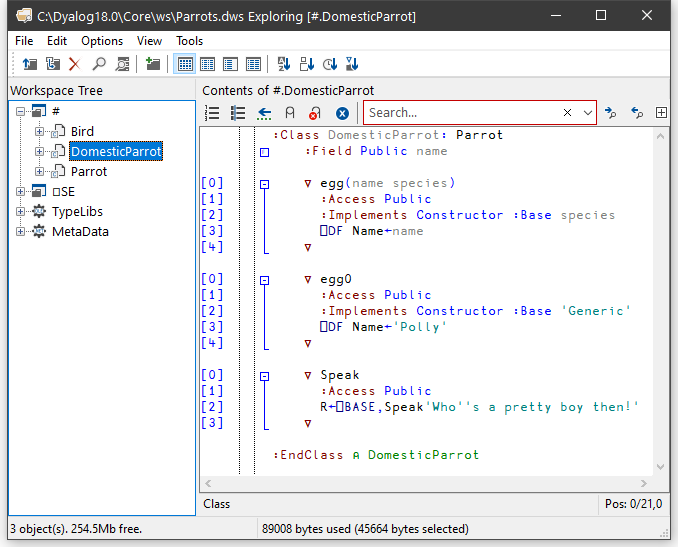The image size is (678, 547).
Task: Open the search history dropdown arrow
Action: tap(587, 114)
